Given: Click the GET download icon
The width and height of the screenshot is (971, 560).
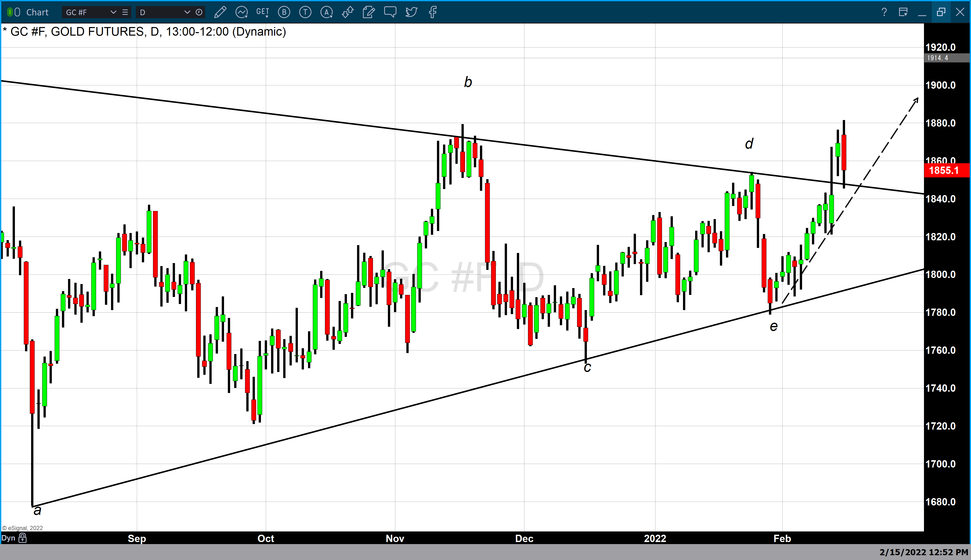Looking at the screenshot, I should (262, 12).
